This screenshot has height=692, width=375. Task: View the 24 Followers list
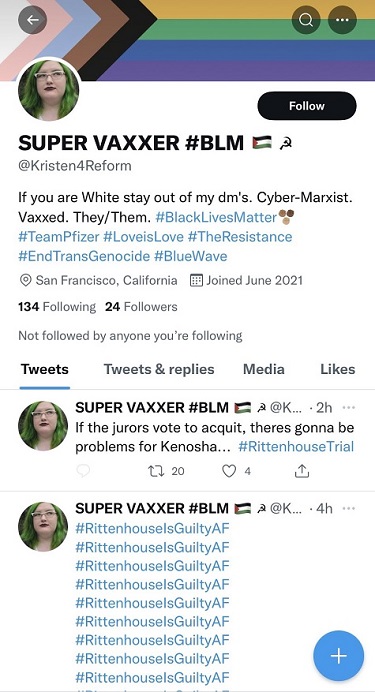click(x=141, y=306)
